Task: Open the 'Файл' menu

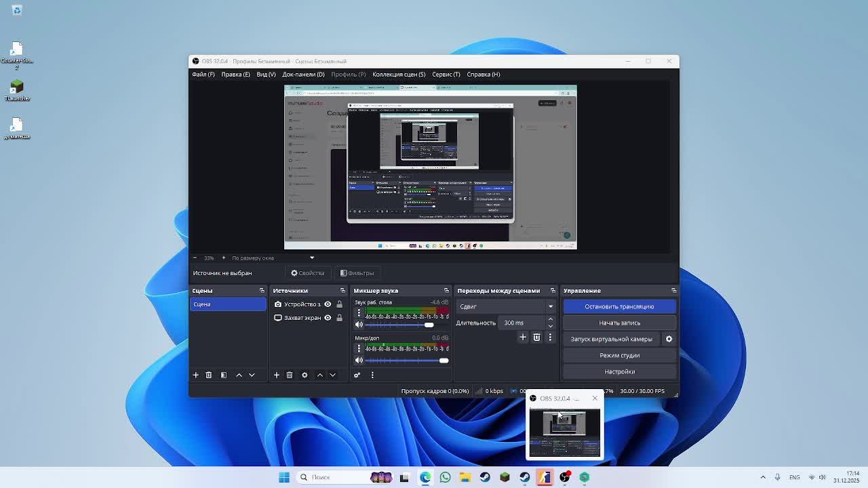Action: [x=203, y=75]
